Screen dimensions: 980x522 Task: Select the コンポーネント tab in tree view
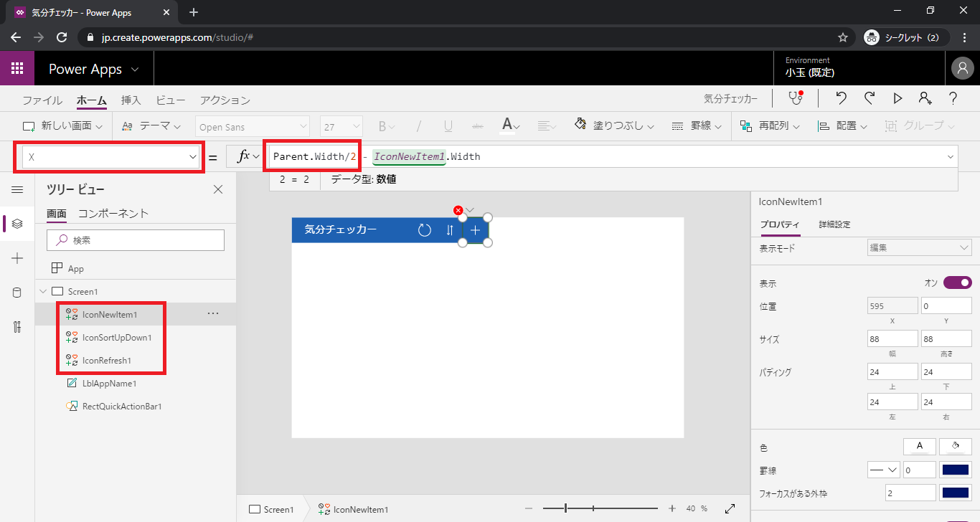tap(113, 213)
